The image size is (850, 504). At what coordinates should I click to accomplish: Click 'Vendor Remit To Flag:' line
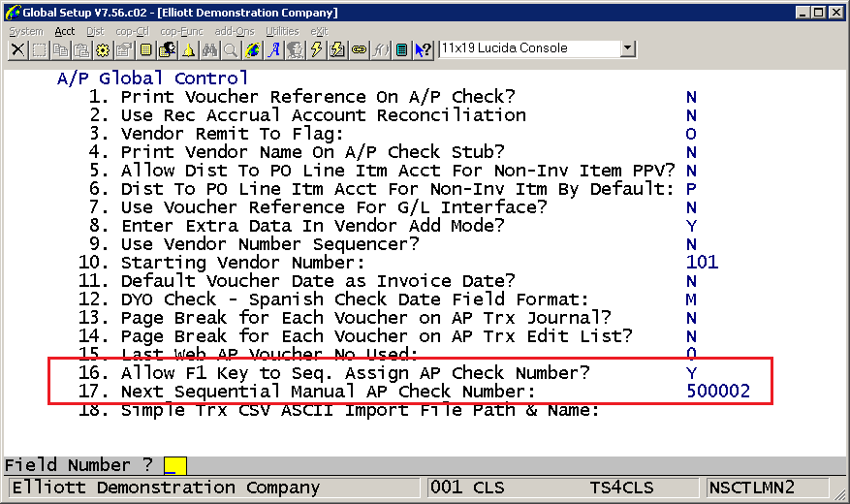click(232, 134)
